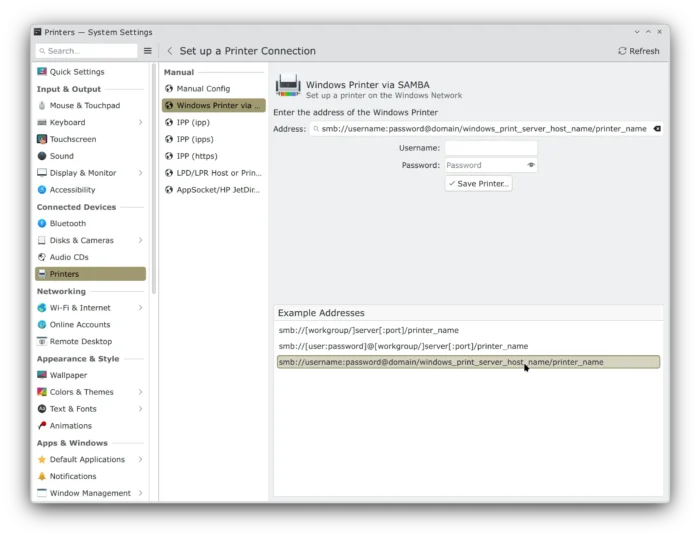Select Manual Config connection type
This screenshot has height=539, width=700.
coord(213,88)
